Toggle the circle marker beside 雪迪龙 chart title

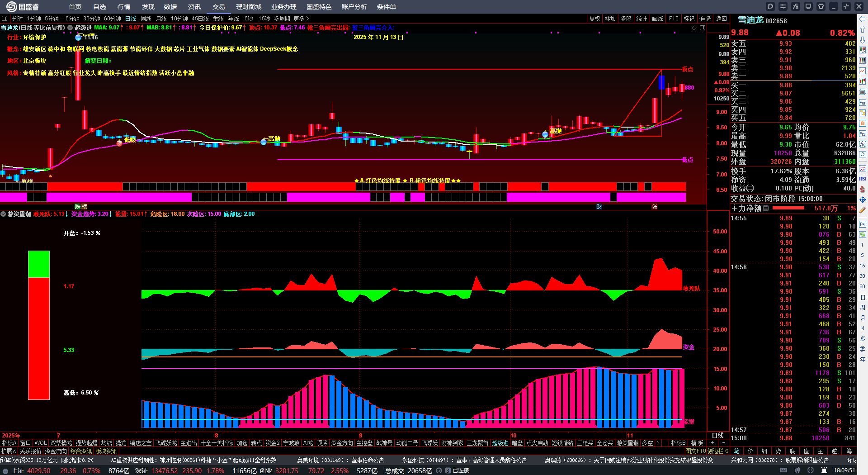pos(70,28)
